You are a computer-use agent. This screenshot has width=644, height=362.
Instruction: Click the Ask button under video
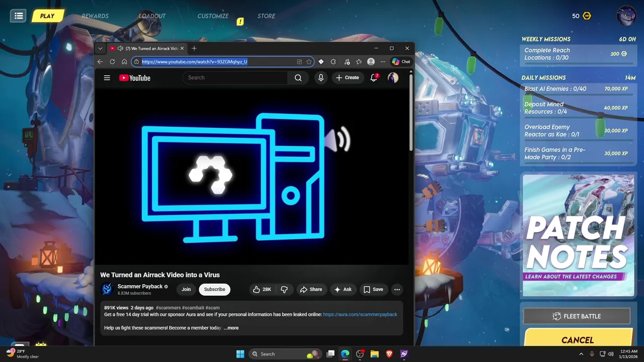343,289
